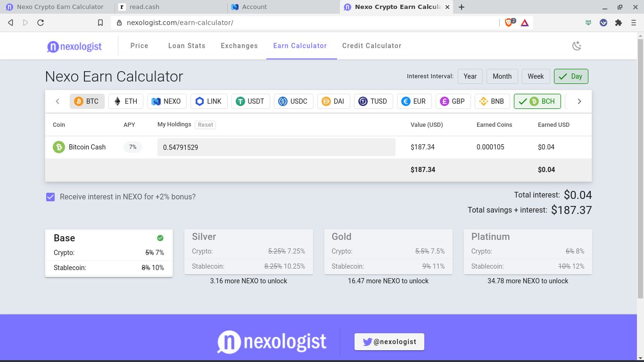Toggle the TUSD coin chip

pyautogui.click(x=373, y=101)
